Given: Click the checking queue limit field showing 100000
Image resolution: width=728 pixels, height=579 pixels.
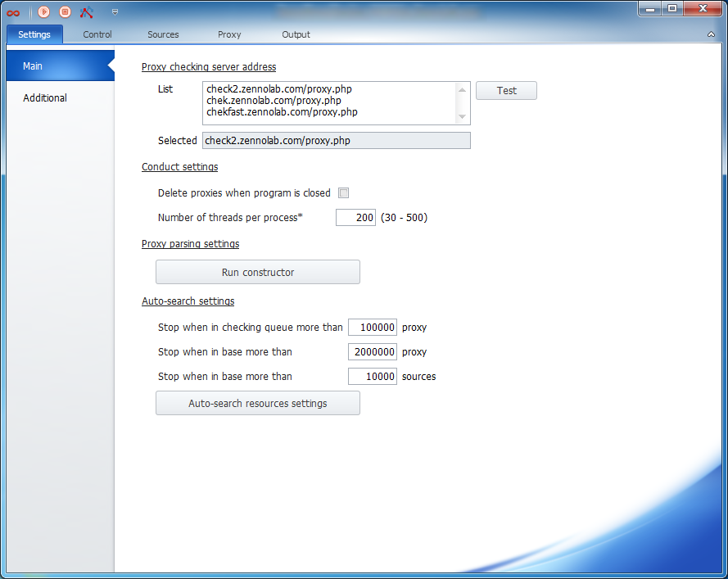Looking at the screenshot, I should pos(373,328).
